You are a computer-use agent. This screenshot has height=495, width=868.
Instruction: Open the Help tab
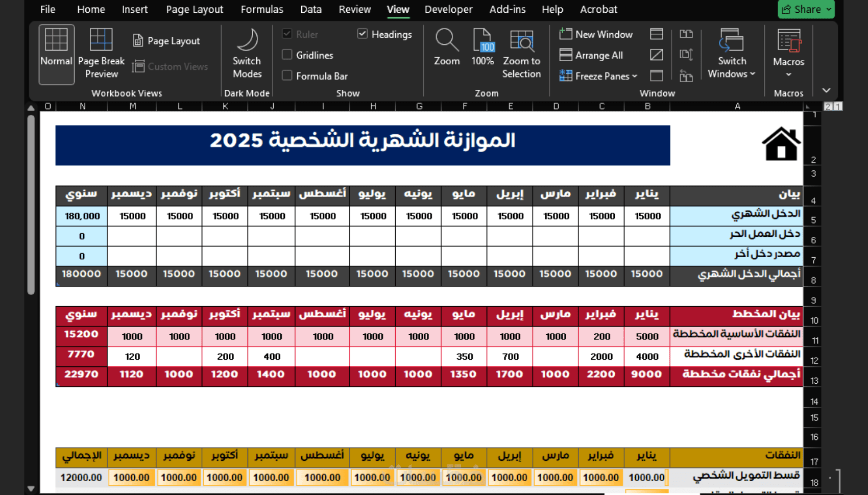[552, 9]
